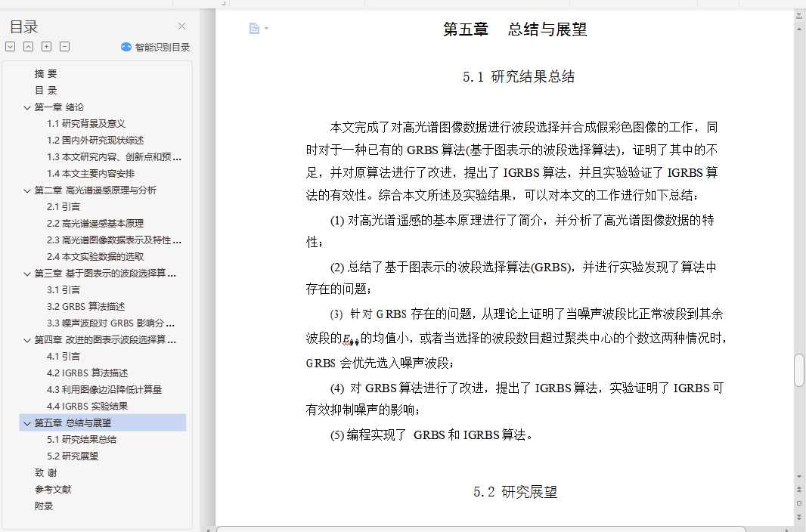Jump to 5.1 研究结果总结
The height and width of the screenshot is (532, 806).
coord(81,440)
